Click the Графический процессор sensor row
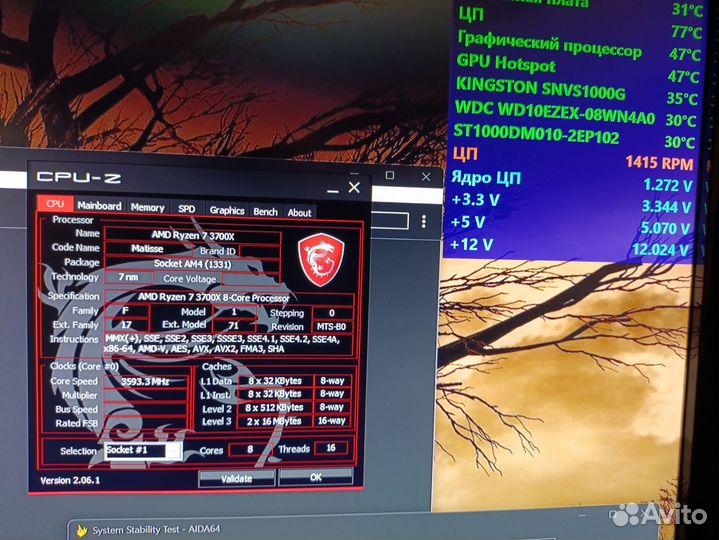719x540 pixels. 579,47
